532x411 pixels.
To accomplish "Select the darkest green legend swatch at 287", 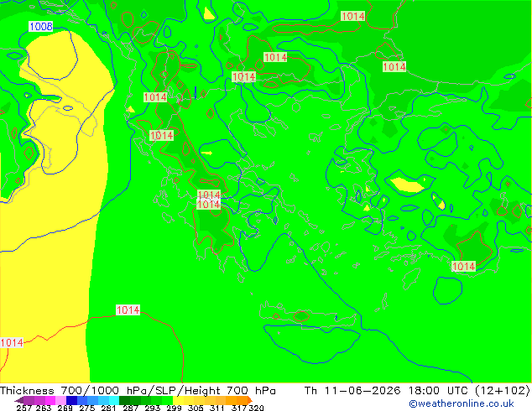I will click(124, 400).
